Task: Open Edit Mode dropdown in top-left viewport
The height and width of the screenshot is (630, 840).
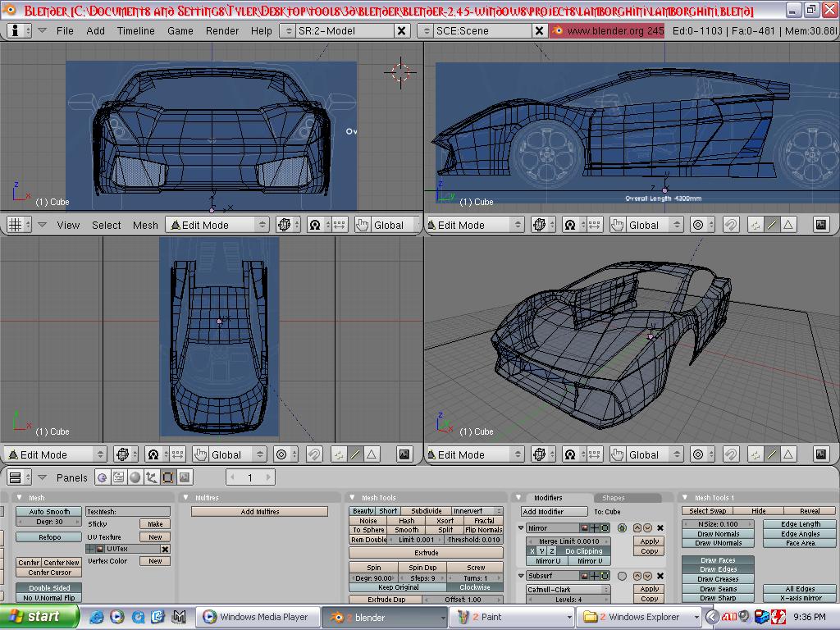Action: (x=217, y=225)
